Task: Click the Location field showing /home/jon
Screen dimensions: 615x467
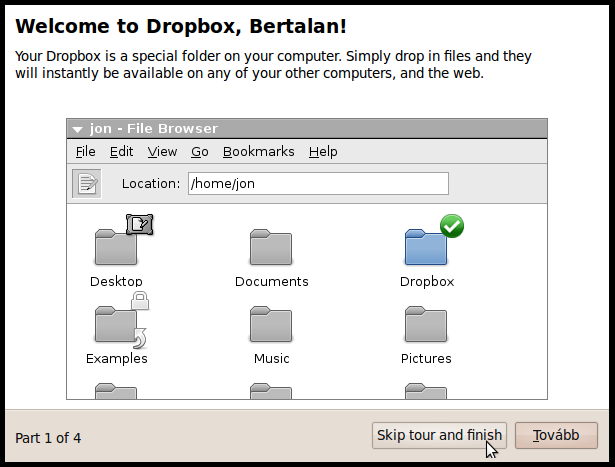Action: [x=318, y=184]
